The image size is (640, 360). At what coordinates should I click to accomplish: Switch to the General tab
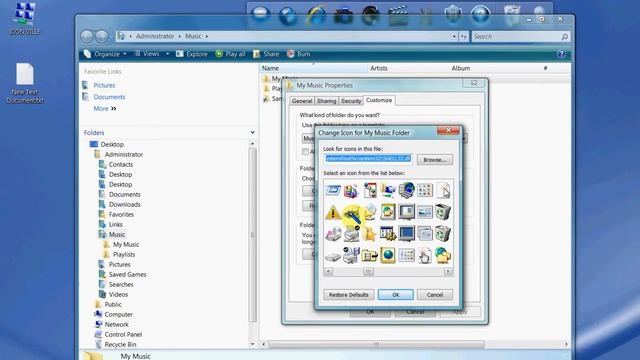[302, 101]
